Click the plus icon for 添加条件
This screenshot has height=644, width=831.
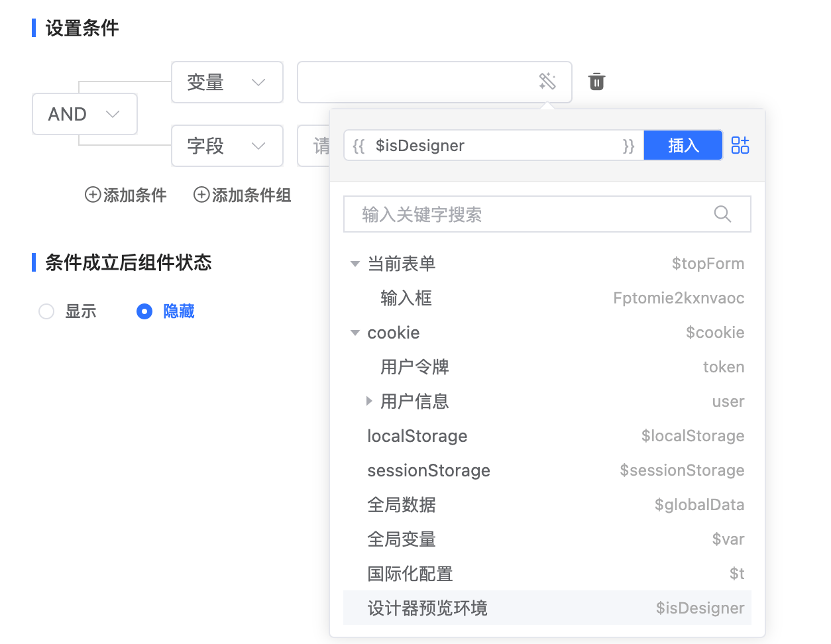(93, 195)
